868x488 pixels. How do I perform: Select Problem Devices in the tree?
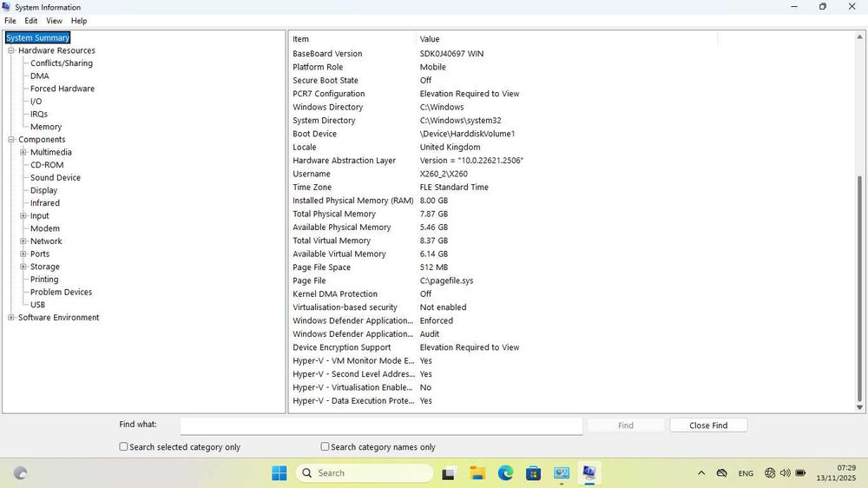61,293
